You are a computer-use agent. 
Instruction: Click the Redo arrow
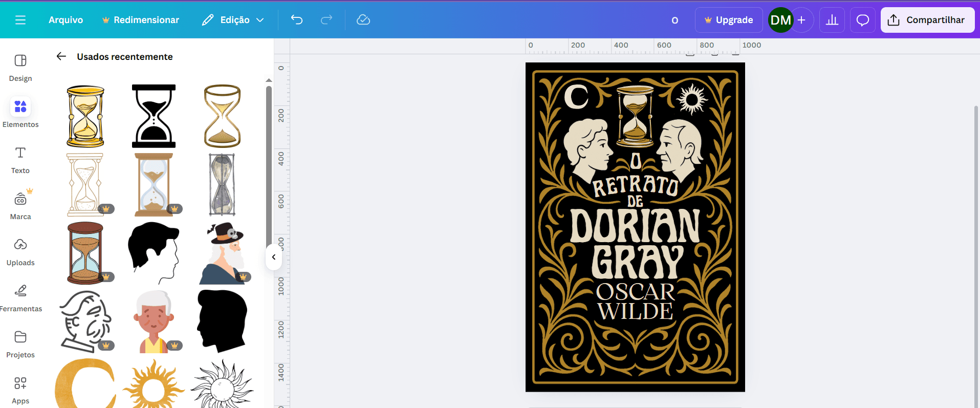(326, 20)
